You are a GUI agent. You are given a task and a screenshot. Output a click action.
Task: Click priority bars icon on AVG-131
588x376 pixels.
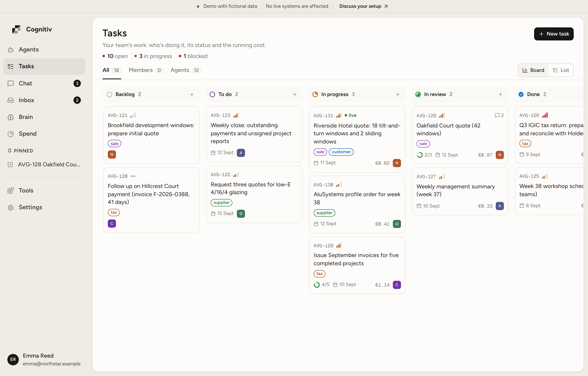(x=339, y=115)
